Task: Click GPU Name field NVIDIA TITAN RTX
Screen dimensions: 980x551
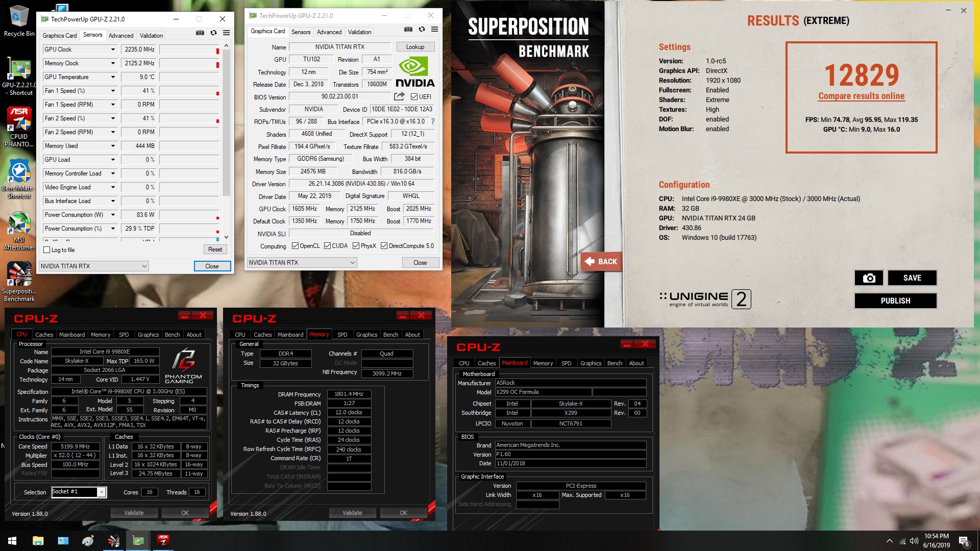Action: [x=339, y=47]
